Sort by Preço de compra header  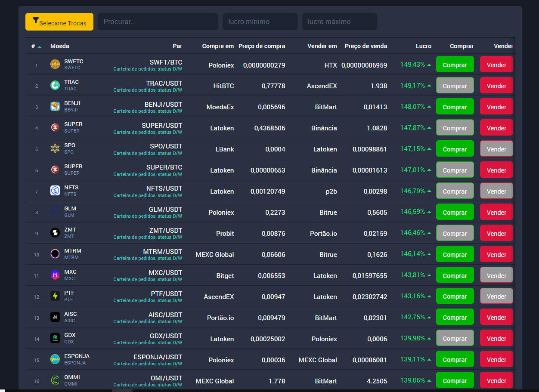point(262,46)
